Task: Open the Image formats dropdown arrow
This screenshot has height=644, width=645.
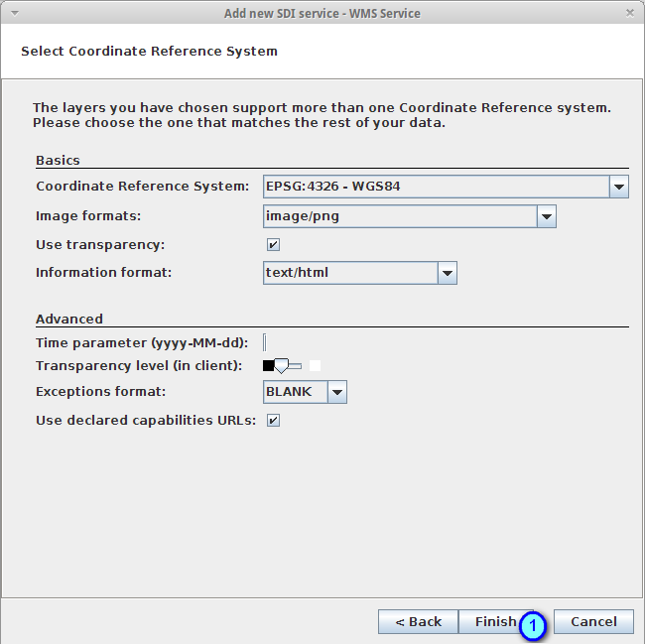Action: (x=546, y=215)
